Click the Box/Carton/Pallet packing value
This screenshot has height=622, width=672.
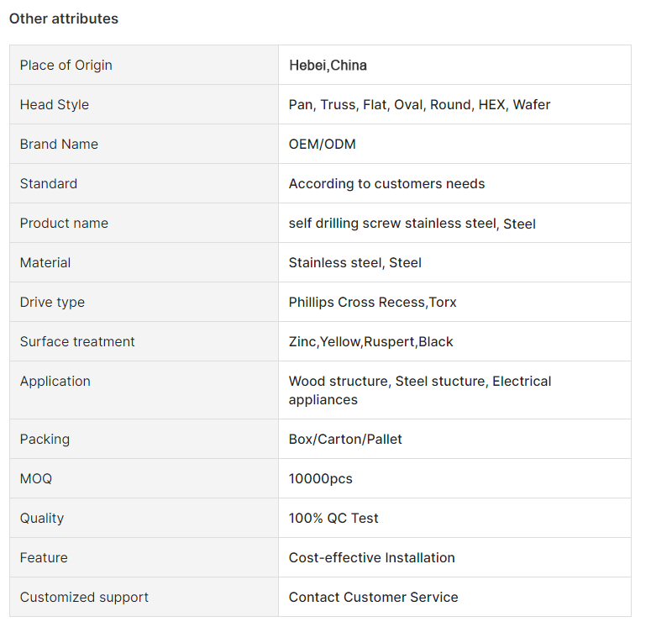[345, 440]
